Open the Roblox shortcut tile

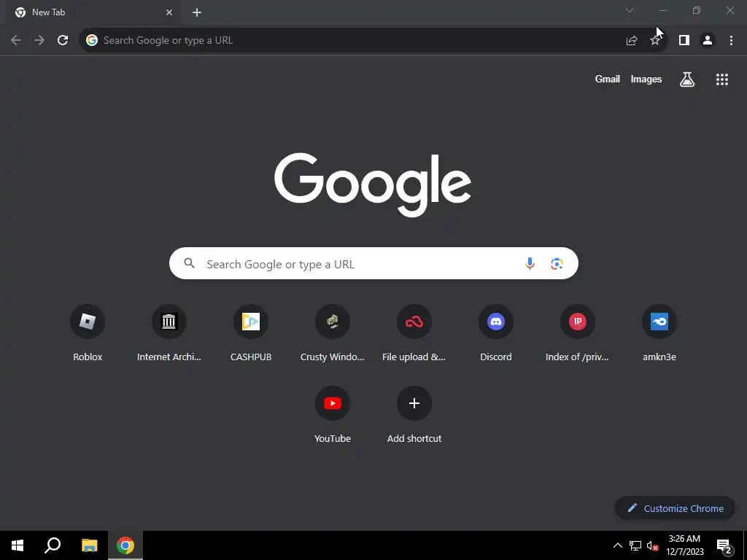(88, 322)
